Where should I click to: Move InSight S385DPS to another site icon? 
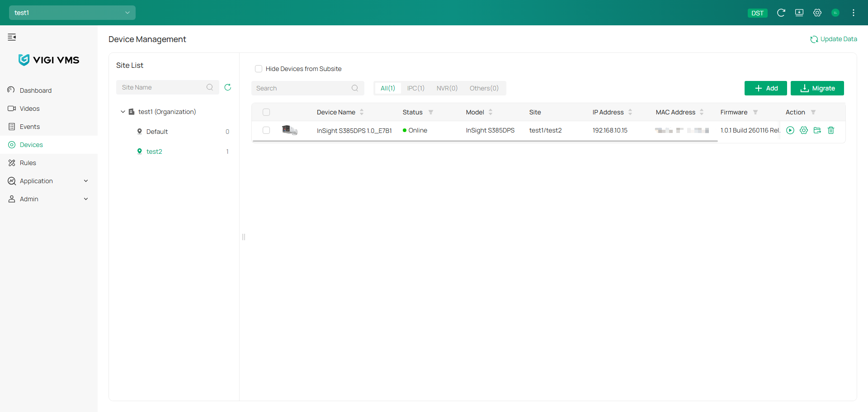pos(817,130)
